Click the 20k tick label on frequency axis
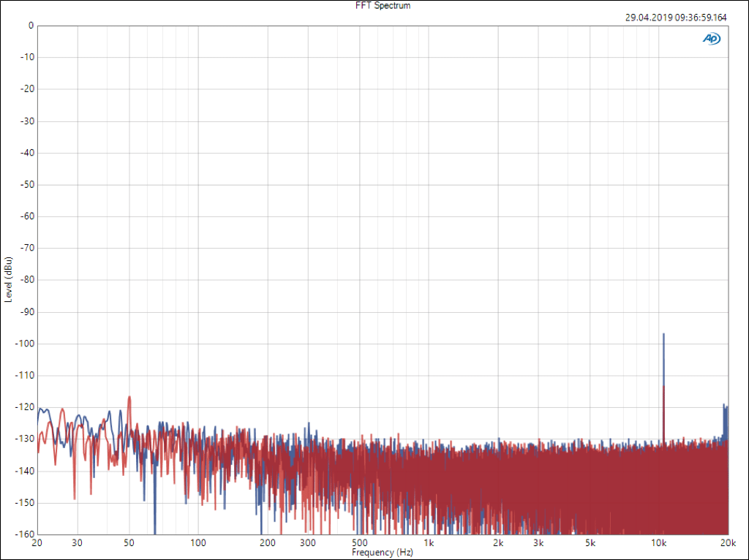Image resolution: width=749 pixels, height=560 pixels. [727, 543]
